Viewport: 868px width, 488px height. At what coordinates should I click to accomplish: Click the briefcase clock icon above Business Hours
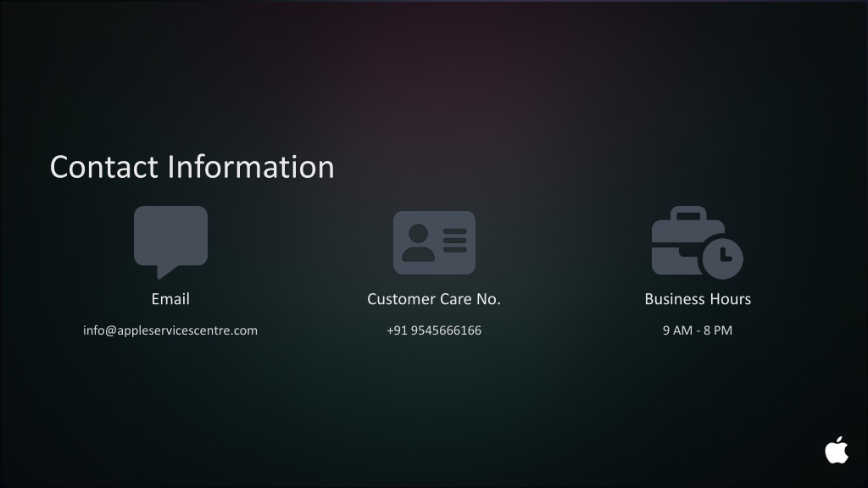pos(697,242)
